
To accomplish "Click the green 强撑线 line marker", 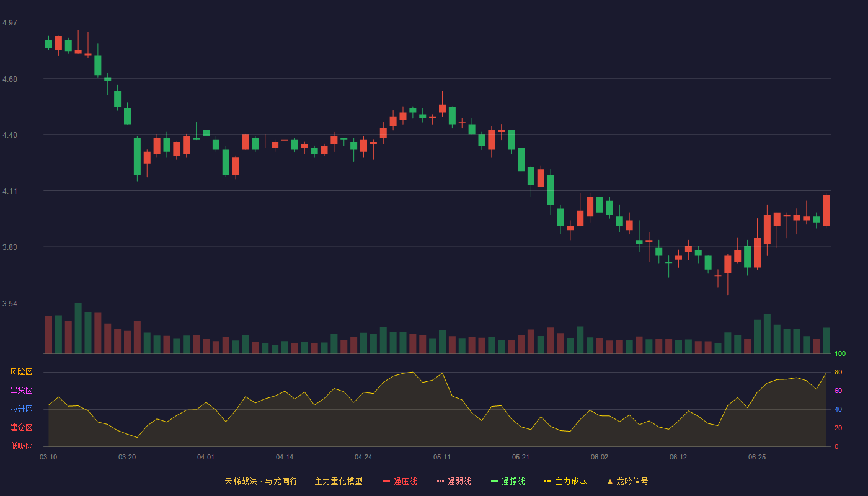I will click(x=494, y=481).
